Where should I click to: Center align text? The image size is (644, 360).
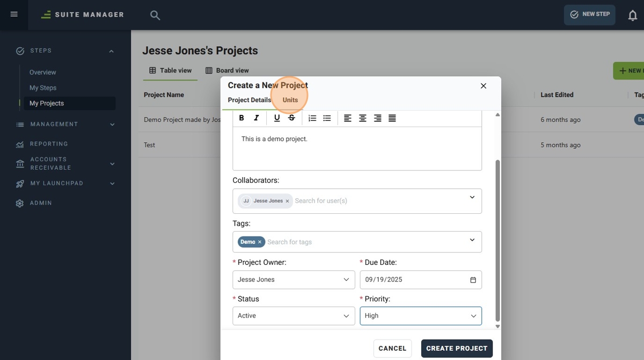tap(363, 118)
